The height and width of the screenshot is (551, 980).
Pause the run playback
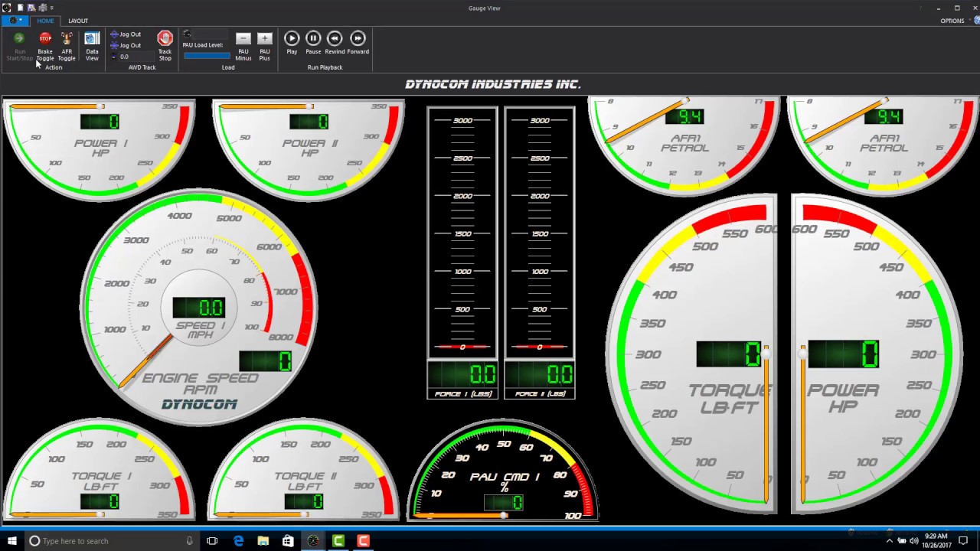coord(313,43)
